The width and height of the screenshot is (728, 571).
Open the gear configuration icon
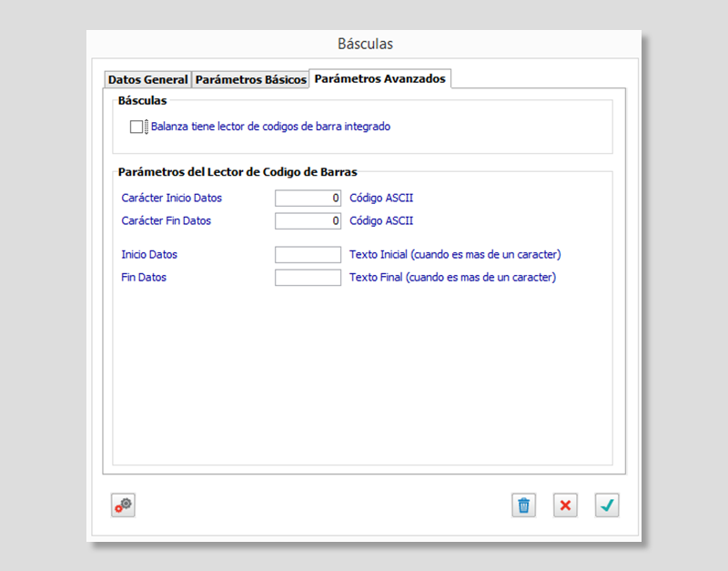123,505
